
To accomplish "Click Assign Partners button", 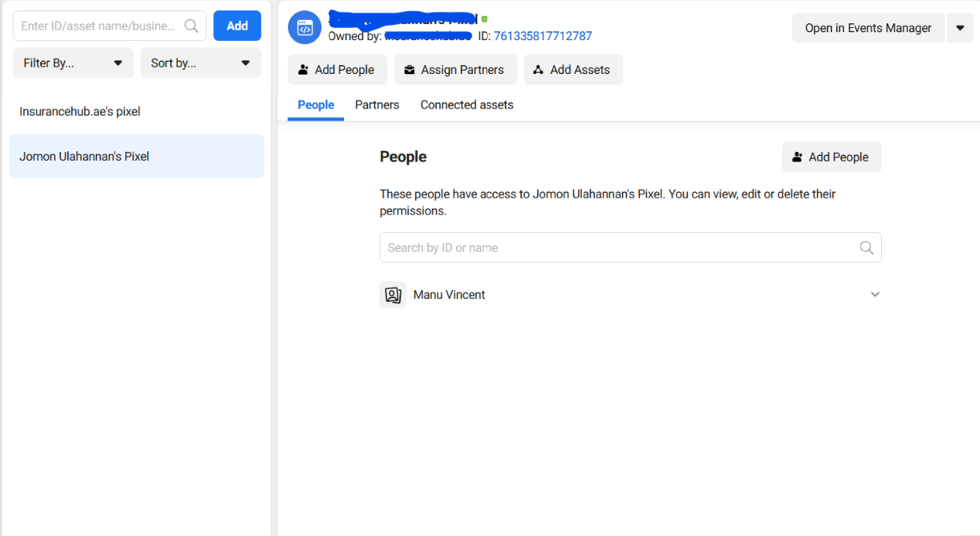I will pos(455,70).
